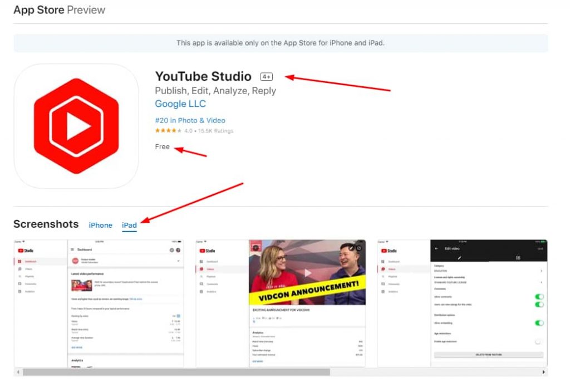Open the latest video thumbnail in Dashboard screenshot
Image resolution: width=570 pixels, height=392 pixels.
point(81,285)
